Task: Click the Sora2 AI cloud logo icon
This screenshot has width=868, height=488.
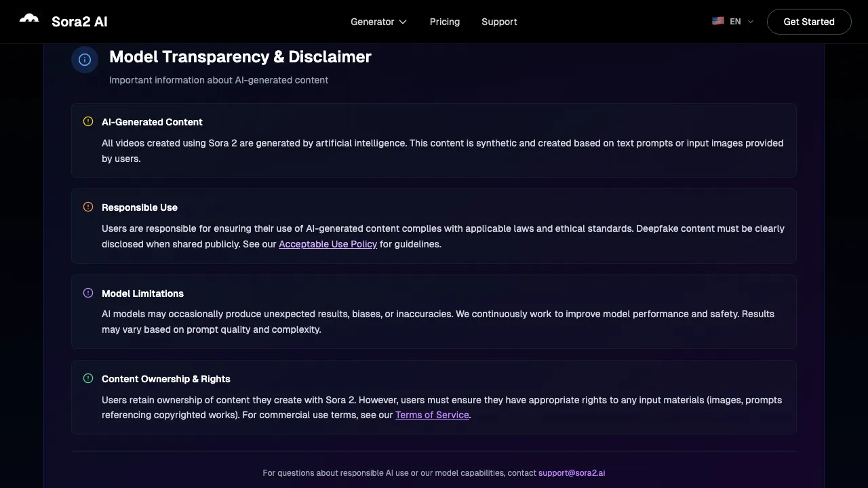Action: click(29, 20)
